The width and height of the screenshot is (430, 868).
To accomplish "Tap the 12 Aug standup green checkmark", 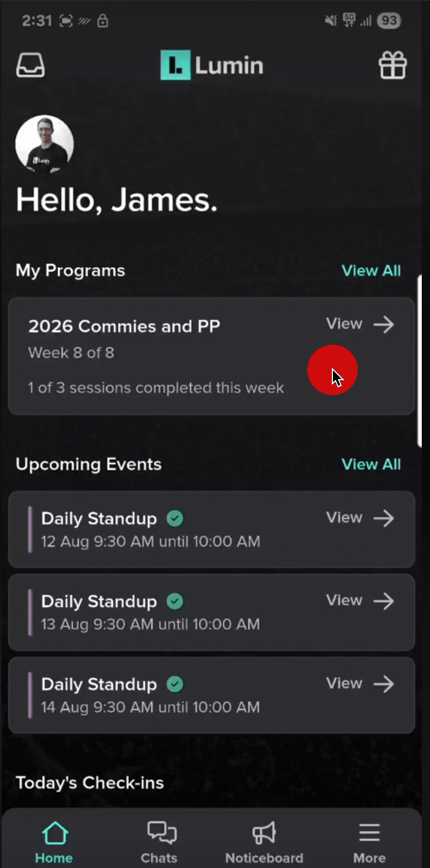I will (x=175, y=518).
